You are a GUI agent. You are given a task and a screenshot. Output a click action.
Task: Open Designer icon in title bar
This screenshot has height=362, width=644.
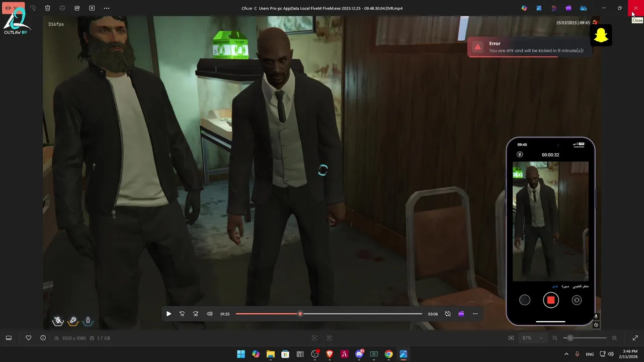[554, 8]
